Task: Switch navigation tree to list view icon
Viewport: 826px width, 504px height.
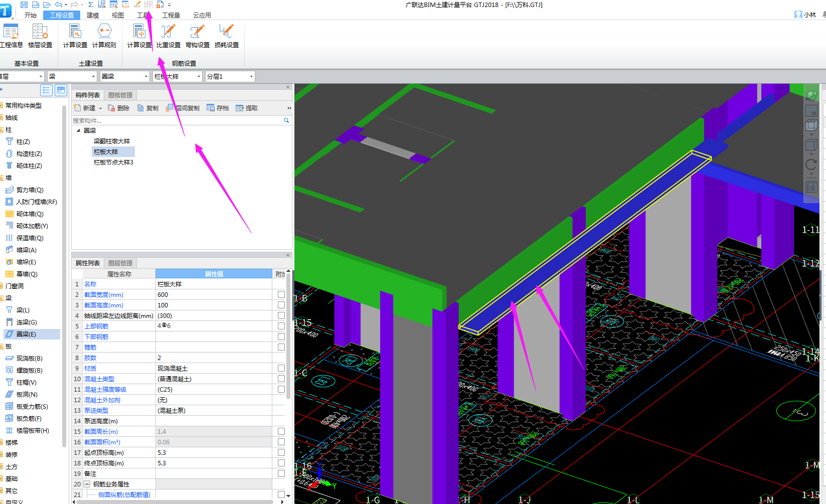Action: 46,90
